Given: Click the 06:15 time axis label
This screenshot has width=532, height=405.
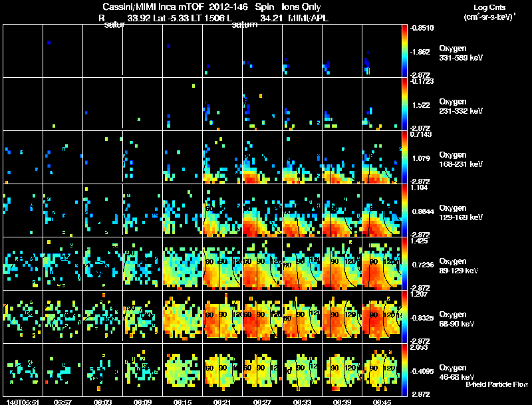Looking at the screenshot, I should click(x=182, y=402).
